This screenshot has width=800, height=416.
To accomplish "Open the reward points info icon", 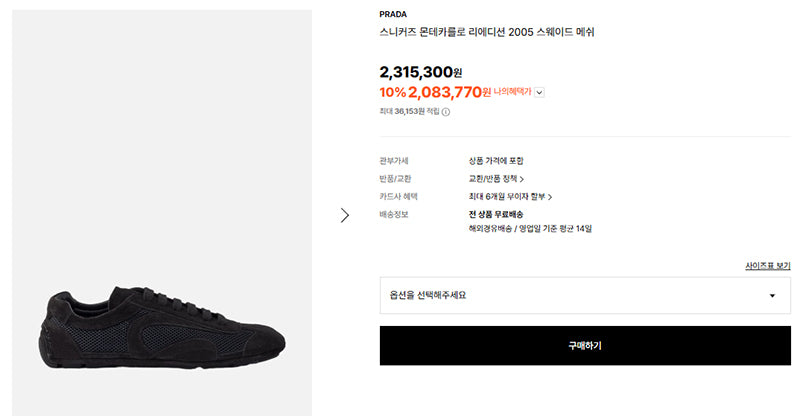I will coord(446,112).
